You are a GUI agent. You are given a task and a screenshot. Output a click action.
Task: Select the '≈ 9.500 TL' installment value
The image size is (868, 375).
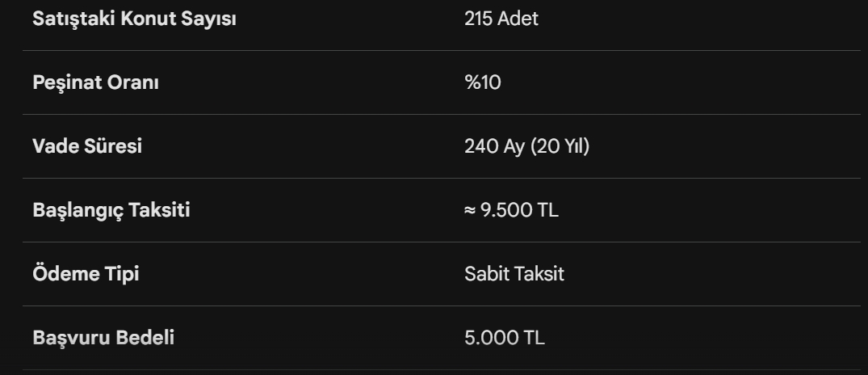pyautogui.click(x=511, y=210)
